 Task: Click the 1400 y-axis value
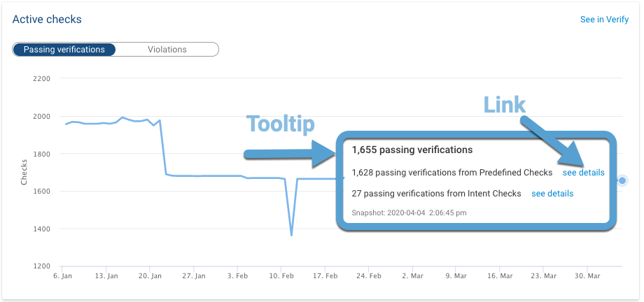[41, 229]
